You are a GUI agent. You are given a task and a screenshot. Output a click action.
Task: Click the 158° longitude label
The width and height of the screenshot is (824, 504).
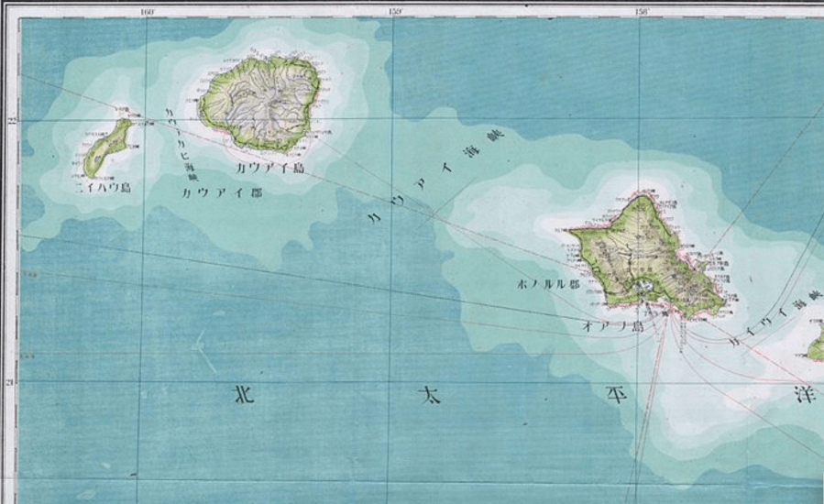pos(641,12)
